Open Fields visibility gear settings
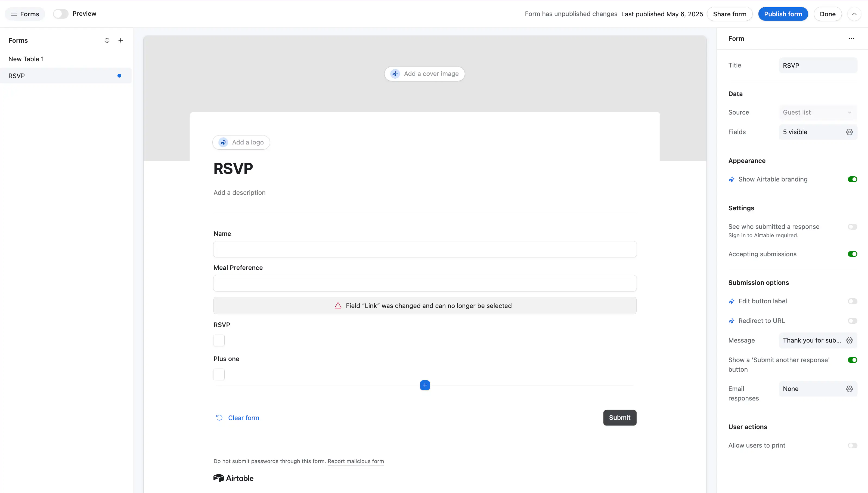868x493 pixels. 850,132
